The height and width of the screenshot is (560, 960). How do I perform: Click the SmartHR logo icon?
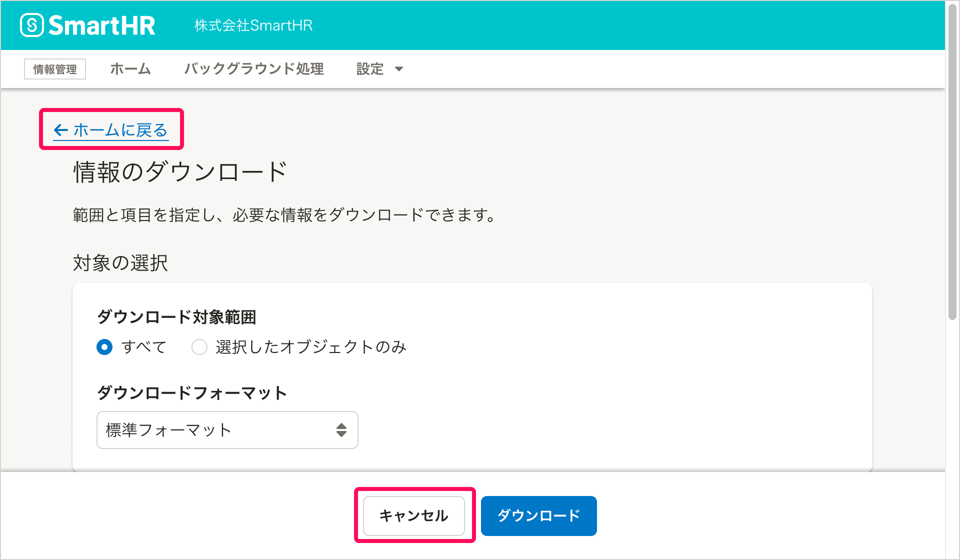tap(32, 25)
